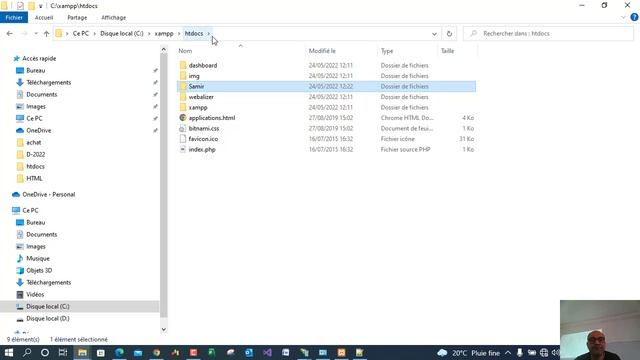Select Disque local (C:) in sidebar

(x=48, y=307)
